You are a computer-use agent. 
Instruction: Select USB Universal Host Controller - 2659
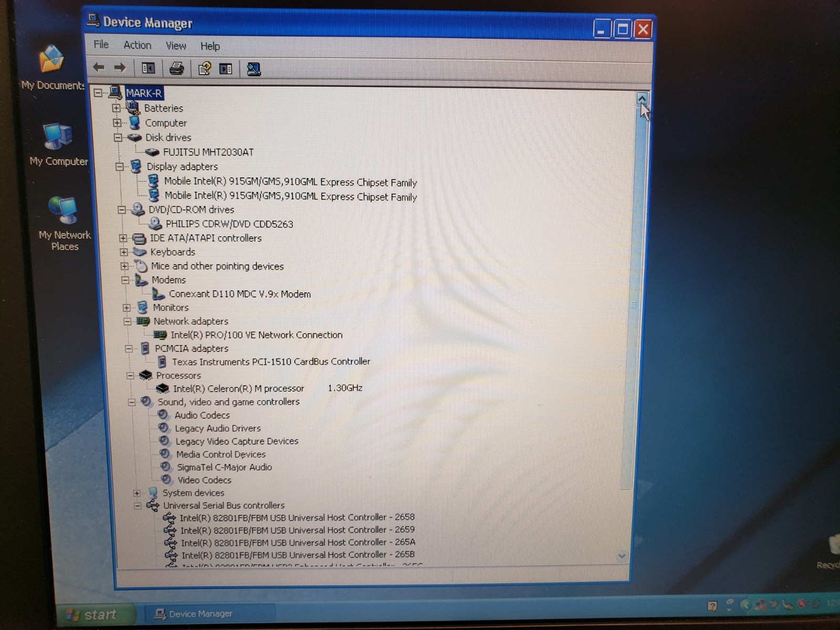[298, 530]
